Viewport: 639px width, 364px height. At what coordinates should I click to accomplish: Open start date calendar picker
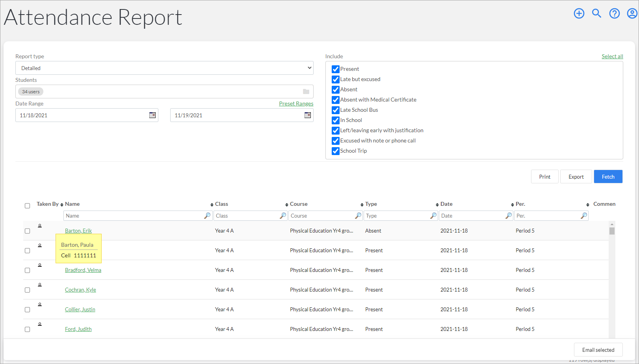click(x=152, y=115)
